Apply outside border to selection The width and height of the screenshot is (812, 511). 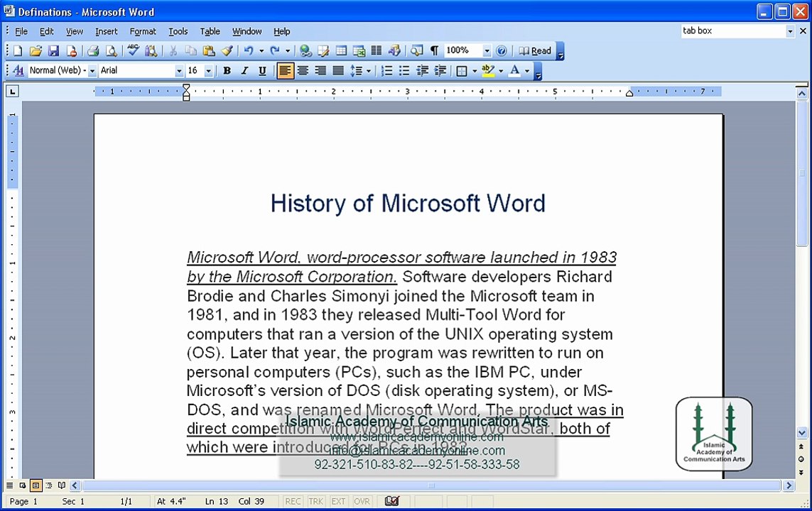[462, 70]
